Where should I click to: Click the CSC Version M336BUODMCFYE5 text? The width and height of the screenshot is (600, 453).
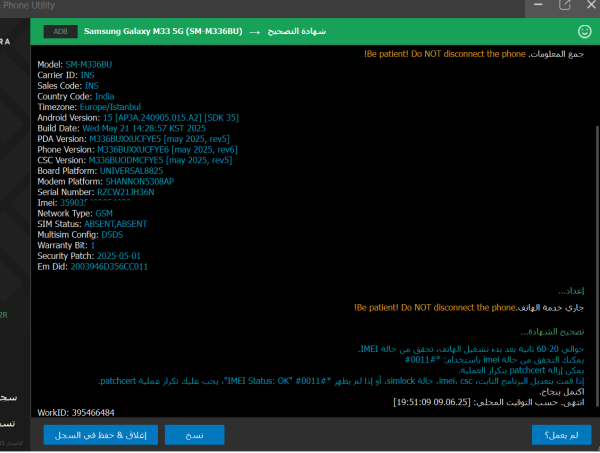click(x=126, y=160)
